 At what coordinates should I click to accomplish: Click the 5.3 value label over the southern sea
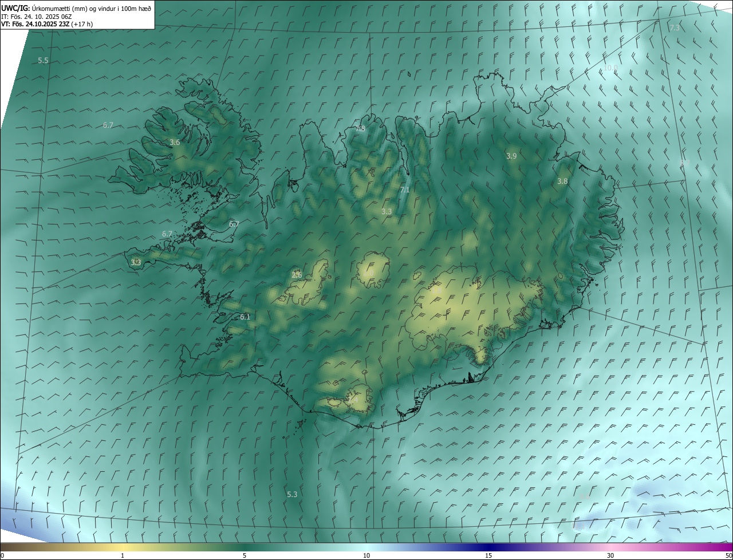coord(292,494)
